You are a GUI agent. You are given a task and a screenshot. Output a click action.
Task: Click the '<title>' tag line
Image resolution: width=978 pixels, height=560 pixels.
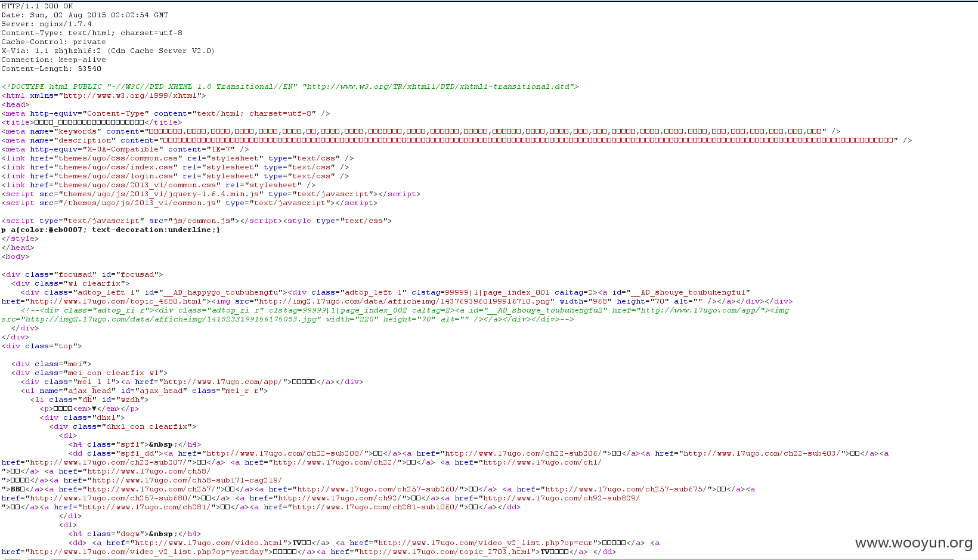coord(92,122)
